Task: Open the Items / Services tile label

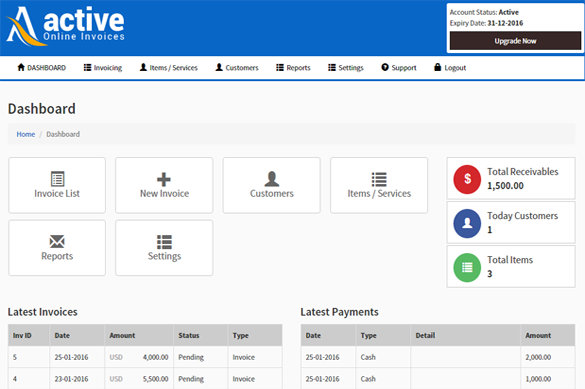Action: [x=379, y=194]
